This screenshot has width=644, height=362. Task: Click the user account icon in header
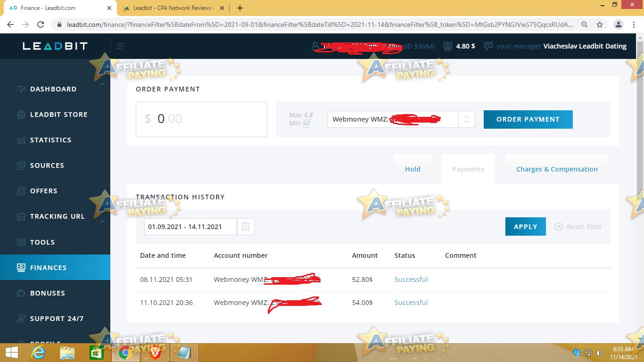click(315, 46)
